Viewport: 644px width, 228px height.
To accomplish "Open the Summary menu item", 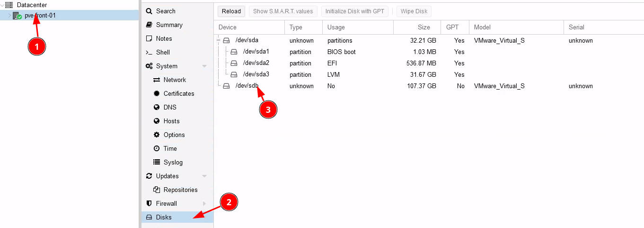I will [169, 25].
